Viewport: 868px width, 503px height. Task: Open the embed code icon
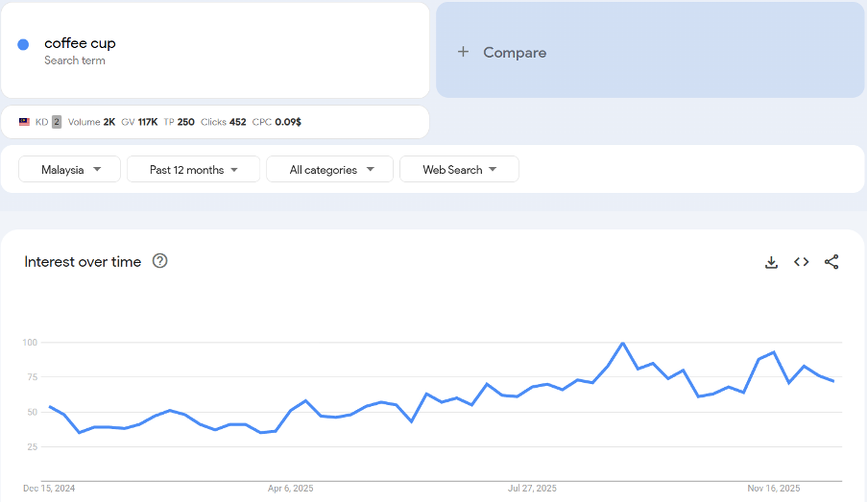[x=801, y=262]
